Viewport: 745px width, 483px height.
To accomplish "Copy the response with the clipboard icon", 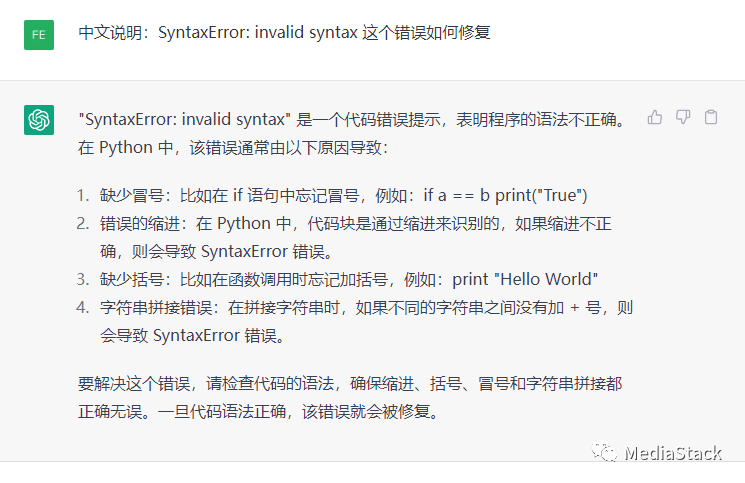I will [x=711, y=117].
